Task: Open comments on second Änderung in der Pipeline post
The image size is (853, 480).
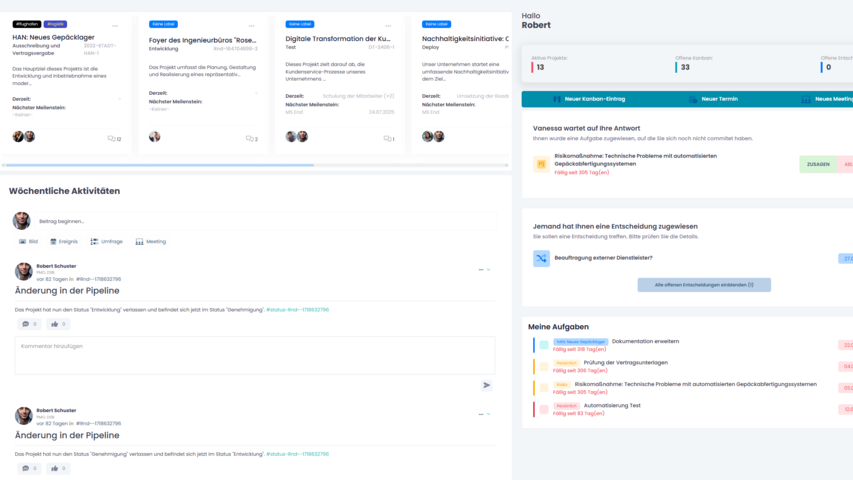Action: [27, 468]
